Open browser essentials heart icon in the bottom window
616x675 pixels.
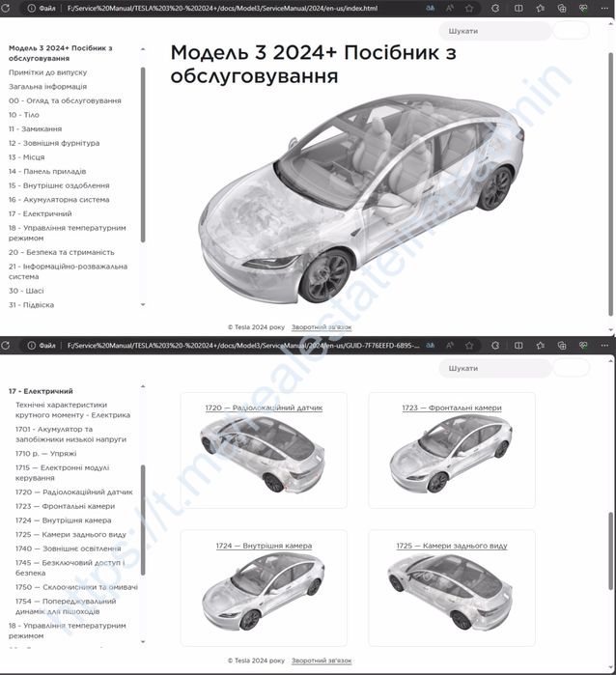(x=583, y=346)
